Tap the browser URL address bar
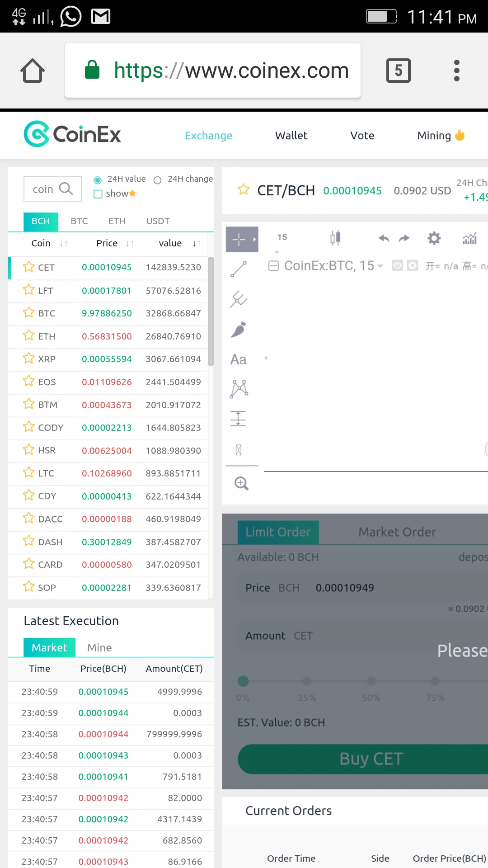Viewport: 488px width, 868px height. (213, 71)
